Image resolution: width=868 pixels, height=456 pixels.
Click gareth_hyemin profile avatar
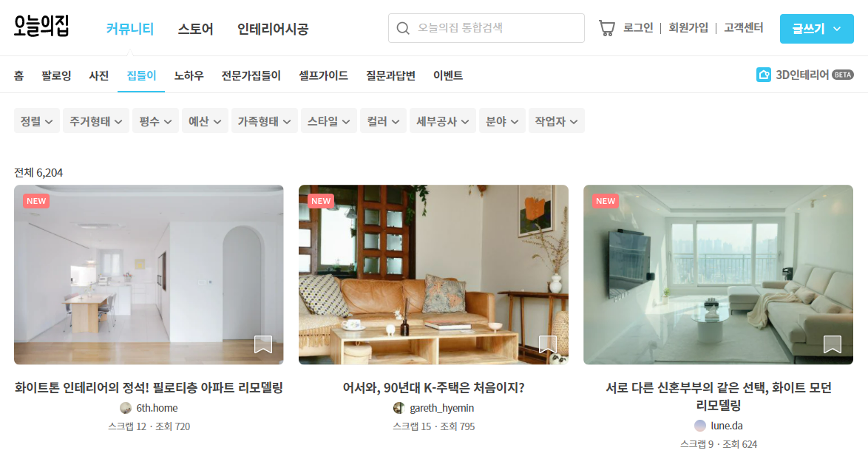click(x=399, y=408)
